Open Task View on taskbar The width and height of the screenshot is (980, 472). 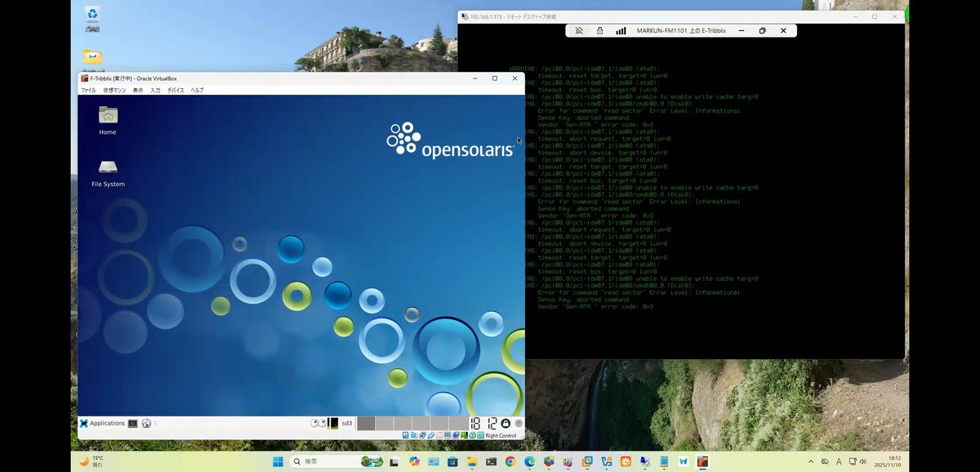pos(394,461)
